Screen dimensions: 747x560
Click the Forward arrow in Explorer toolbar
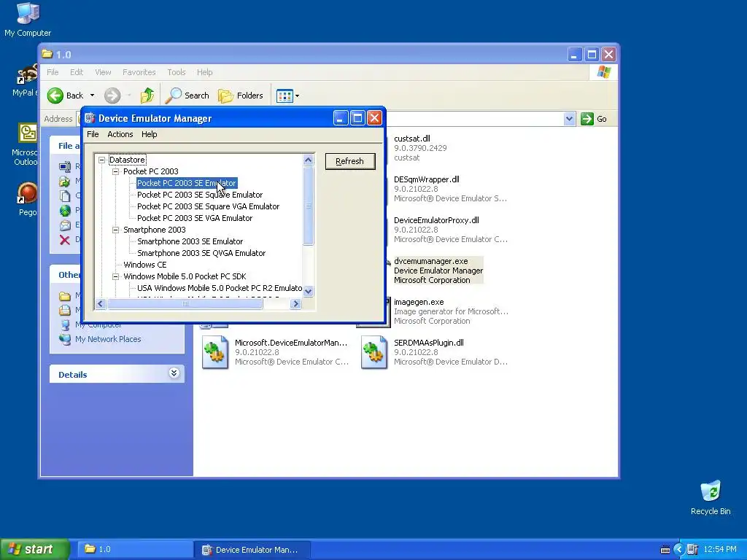[x=112, y=96]
